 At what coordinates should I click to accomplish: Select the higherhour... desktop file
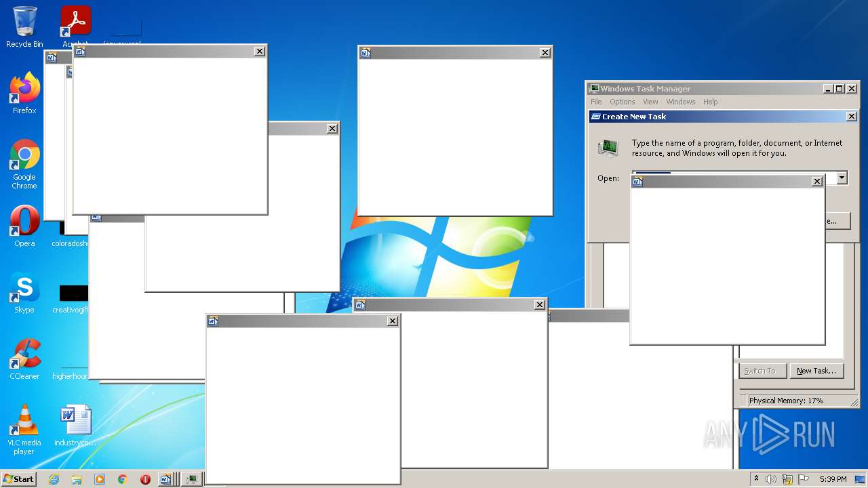tap(71, 371)
